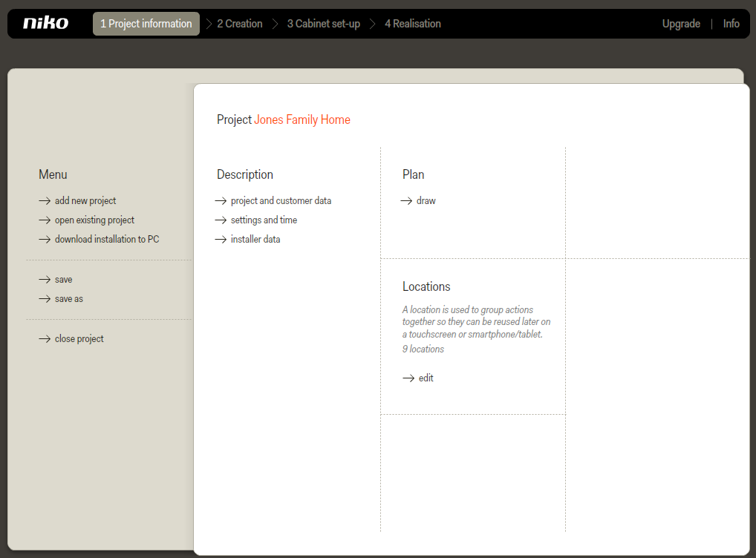Choose save as

69,299
